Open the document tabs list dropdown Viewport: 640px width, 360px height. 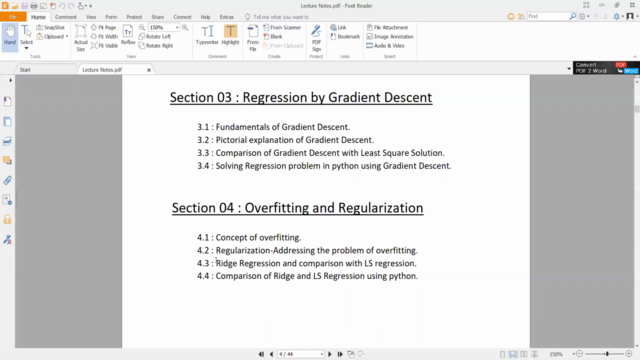(569, 69)
